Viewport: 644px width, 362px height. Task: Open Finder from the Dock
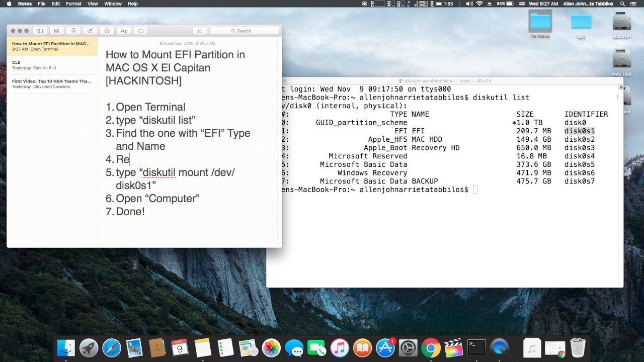pyautogui.click(x=66, y=348)
